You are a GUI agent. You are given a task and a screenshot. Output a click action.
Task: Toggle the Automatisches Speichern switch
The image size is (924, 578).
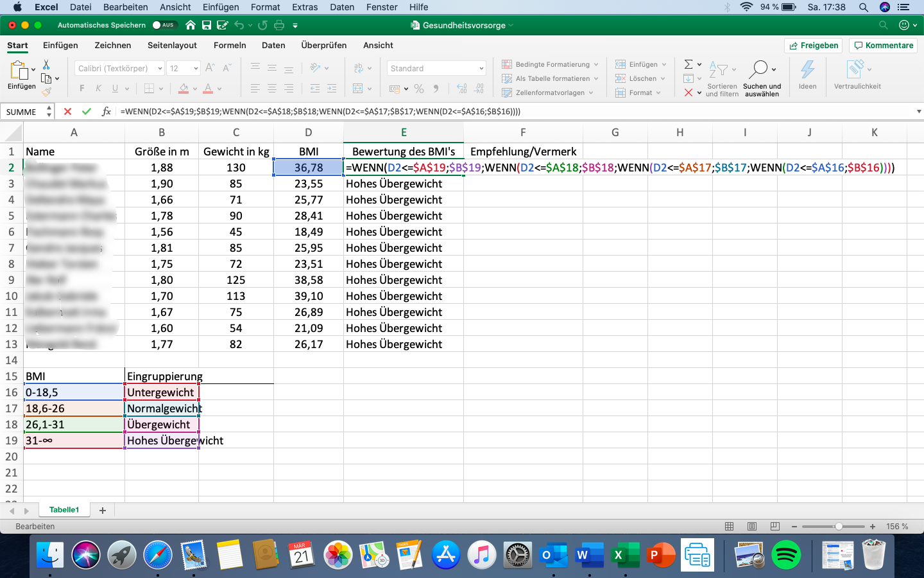coord(164,25)
